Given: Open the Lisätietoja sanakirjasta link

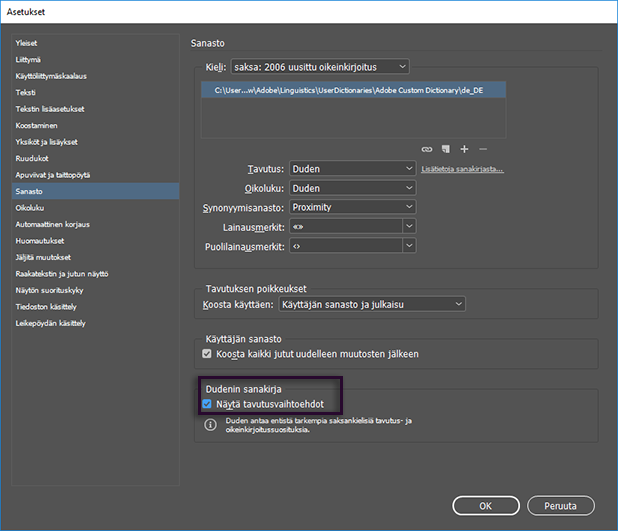Looking at the screenshot, I should click(x=462, y=169).
